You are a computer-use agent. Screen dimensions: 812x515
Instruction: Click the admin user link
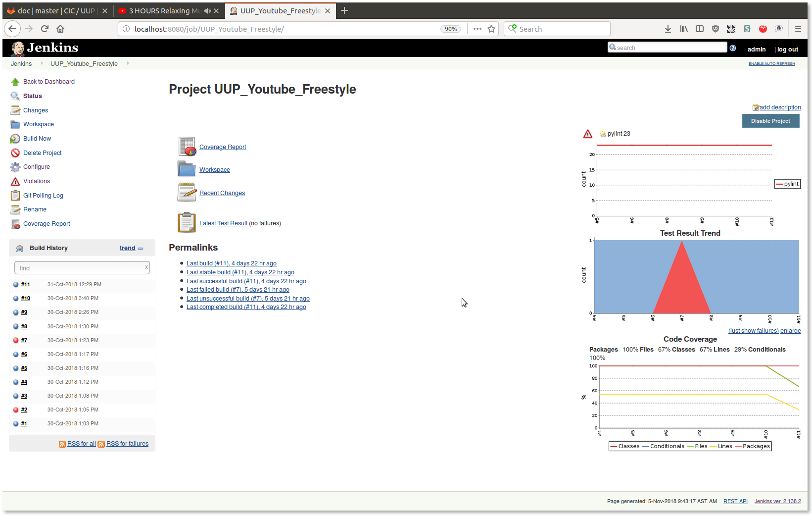pos(756,50)
